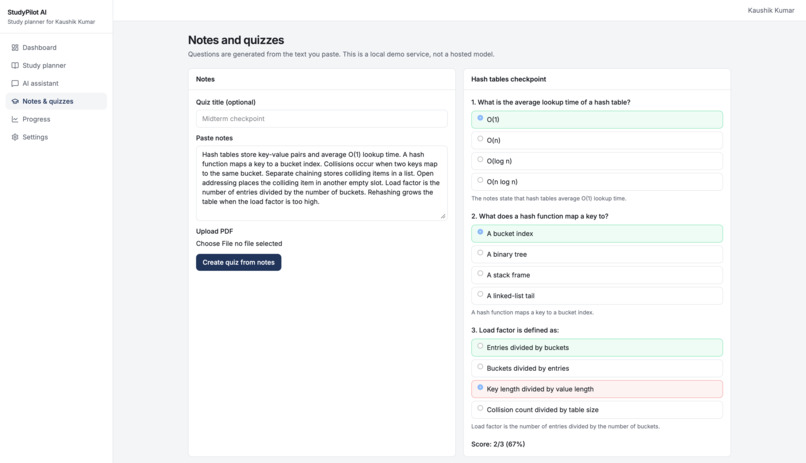Choose the O(n log n) answer
The image size is (806, 463).
tap(597, 182)
